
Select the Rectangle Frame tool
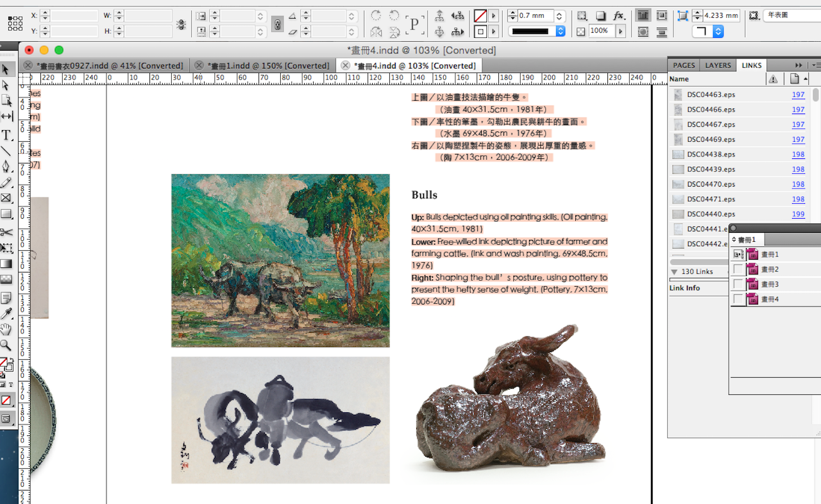[6, 198]
